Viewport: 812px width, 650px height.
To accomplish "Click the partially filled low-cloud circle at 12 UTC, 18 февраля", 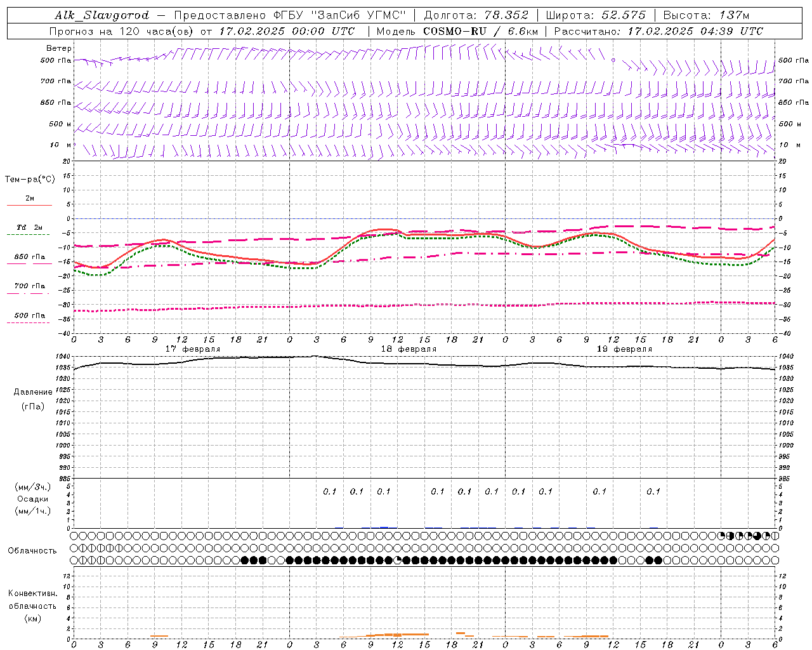I will click(398, 560).
